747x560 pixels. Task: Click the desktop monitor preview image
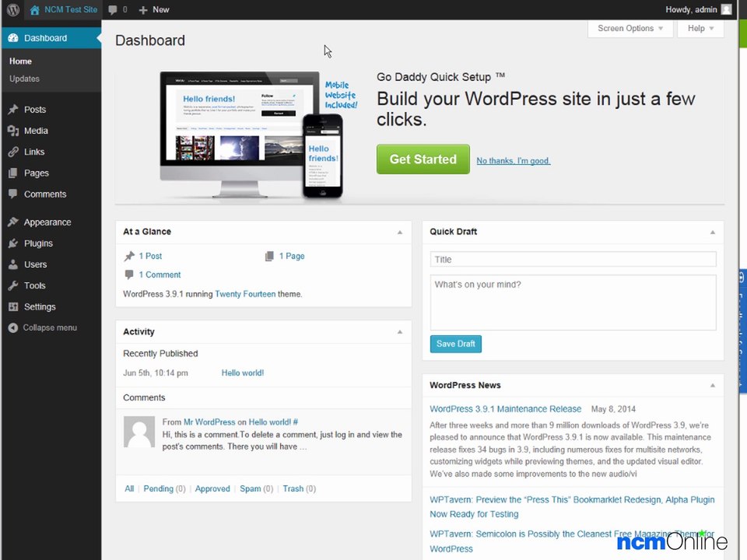coord(240,135)
